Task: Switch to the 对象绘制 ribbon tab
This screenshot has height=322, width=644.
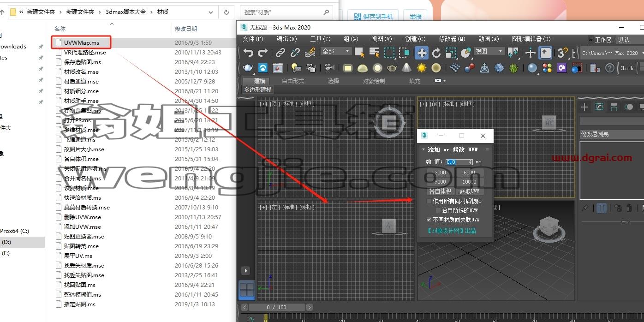Action: pos(374,81)
